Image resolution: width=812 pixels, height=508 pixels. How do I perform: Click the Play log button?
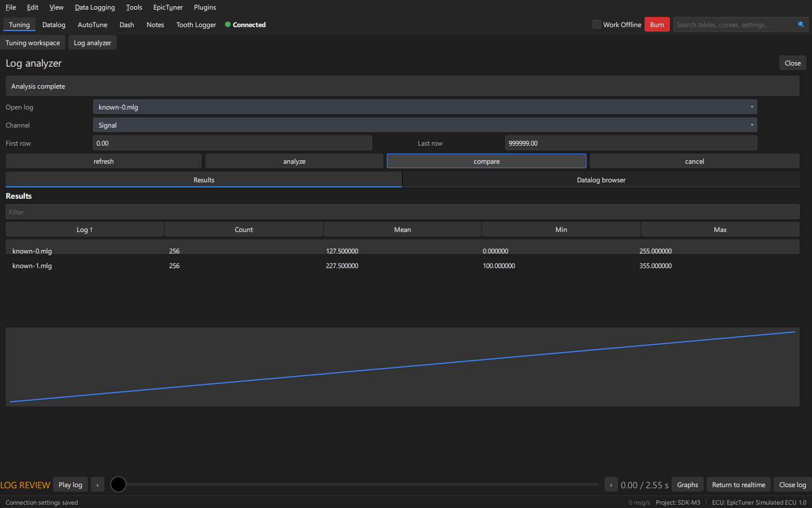pos(70,485)
